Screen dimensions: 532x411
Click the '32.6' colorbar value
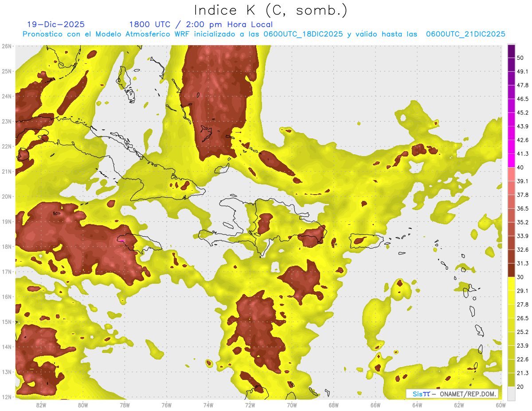point(523,250)
